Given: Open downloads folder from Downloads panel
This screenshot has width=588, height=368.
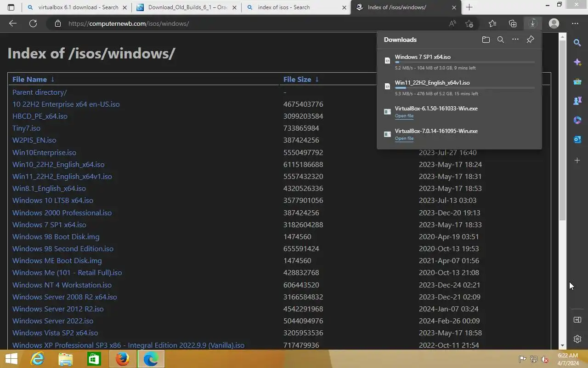Looking at the screenshot, I should click(486, 40).
